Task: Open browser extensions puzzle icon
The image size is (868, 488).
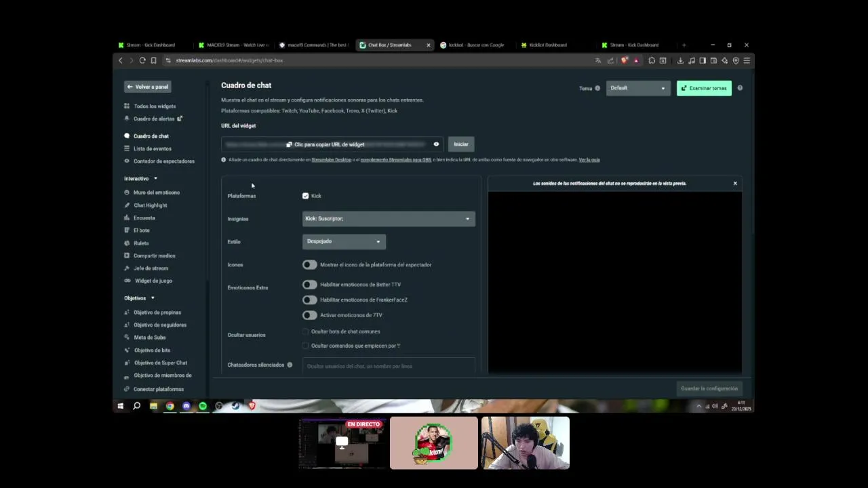Action: pyautogui.click(x=652, y=60)
